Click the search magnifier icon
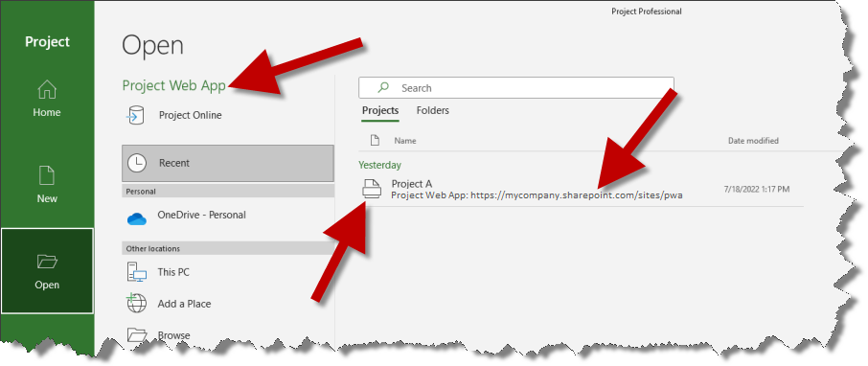The image size is (868, 366). pyautogui.click(x=383, y=87)
